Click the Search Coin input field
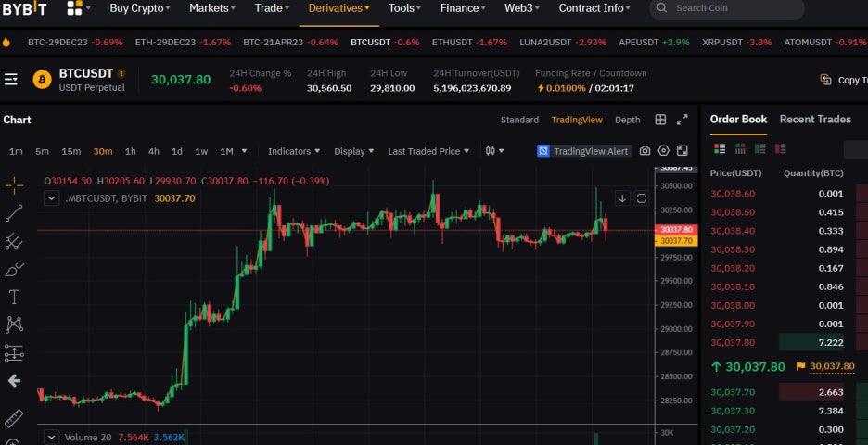 click(727, 8)
